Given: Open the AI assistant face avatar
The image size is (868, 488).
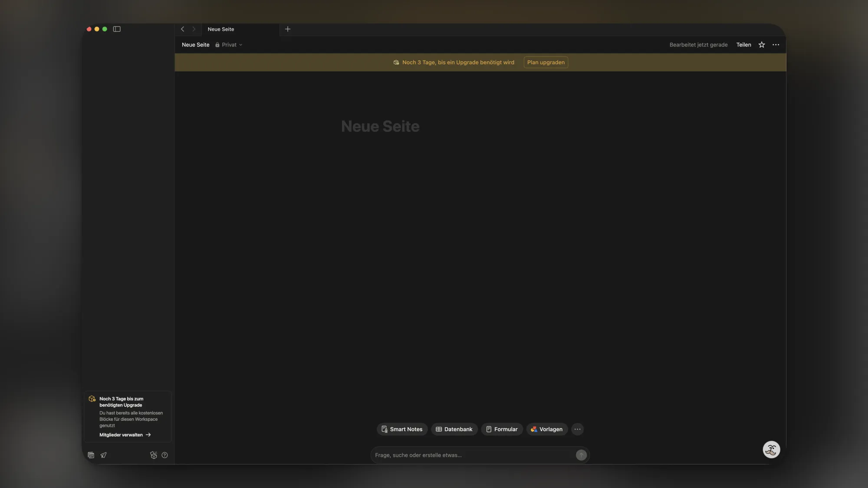Looking at the screenshot, I should point(771,449).
